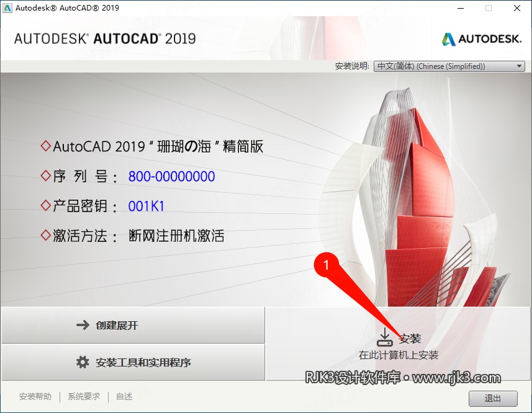Open 安装工具和实用程序 option
Viewport: 532px width, 413px height.
click(133, 362)
